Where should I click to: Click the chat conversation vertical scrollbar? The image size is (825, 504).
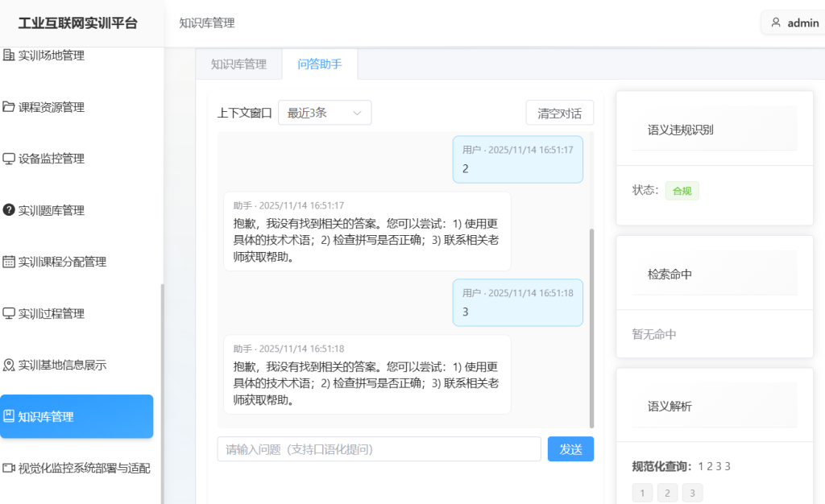592,322
